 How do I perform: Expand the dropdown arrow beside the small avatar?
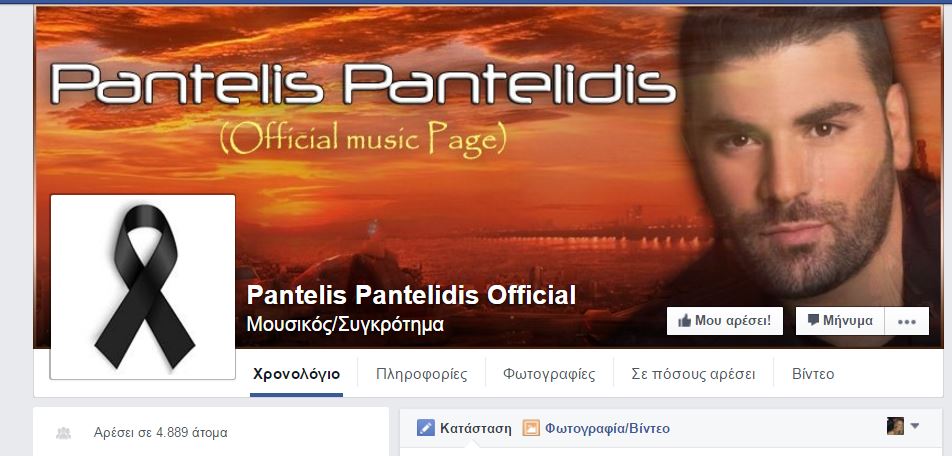coord(914,426)
